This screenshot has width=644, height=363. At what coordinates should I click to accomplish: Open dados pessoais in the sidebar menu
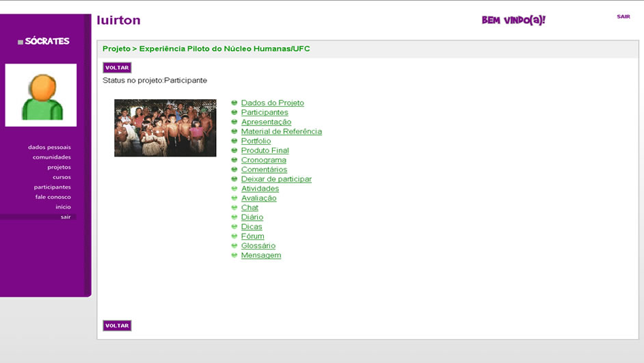tap(49, 147)
